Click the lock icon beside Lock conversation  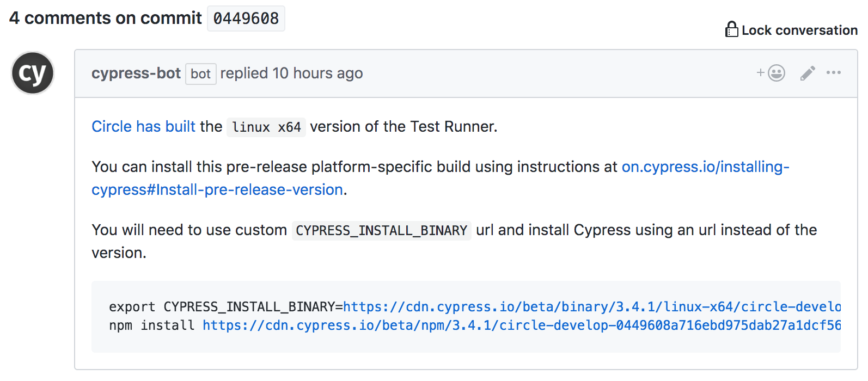[731, 29]
